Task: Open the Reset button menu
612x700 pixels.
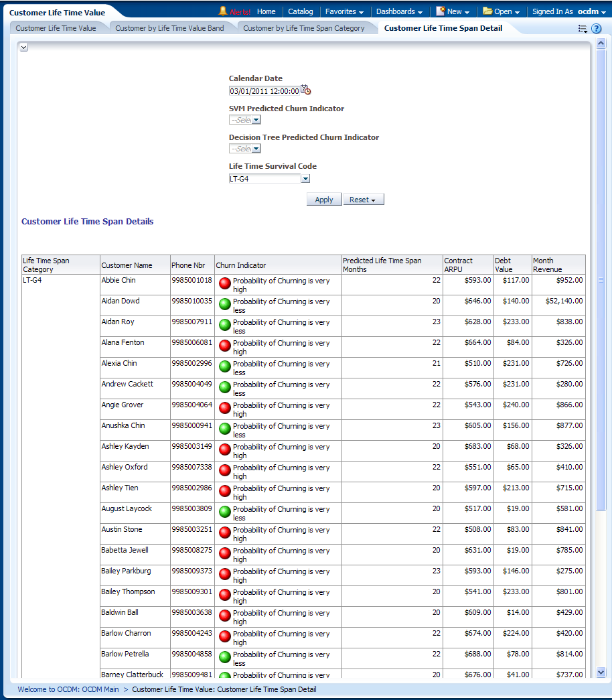Action: click(x=363, y=200)
